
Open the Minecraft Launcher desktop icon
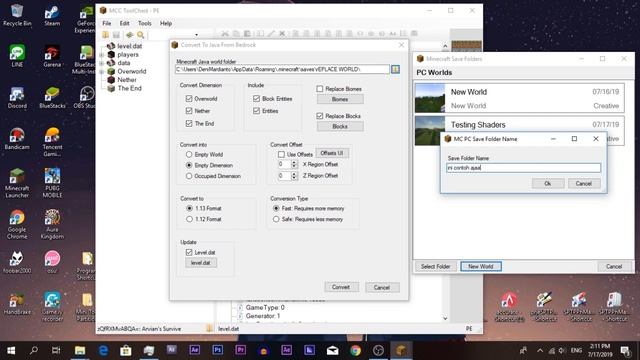pyautogui.click(x=17, y=183)
